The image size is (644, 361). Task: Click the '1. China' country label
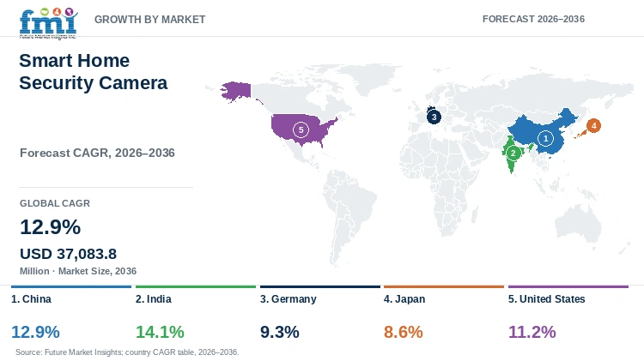31,298
